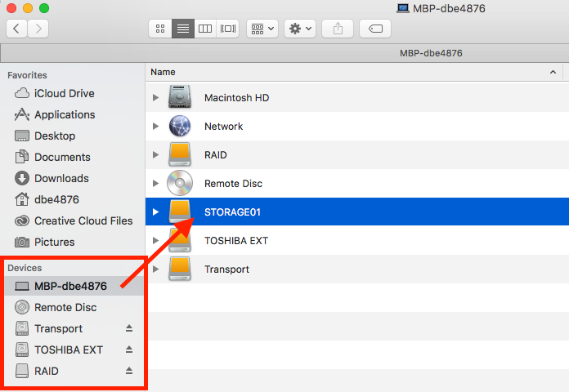
Task: Switch to list view
Action: tap(183, 29)
